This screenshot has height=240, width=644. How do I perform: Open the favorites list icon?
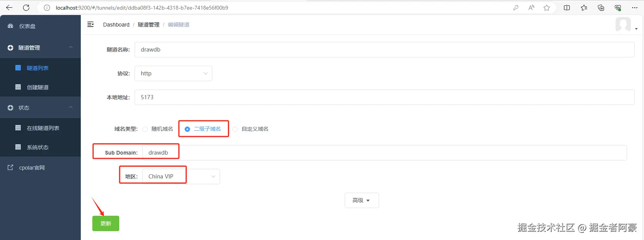point(584,8)
